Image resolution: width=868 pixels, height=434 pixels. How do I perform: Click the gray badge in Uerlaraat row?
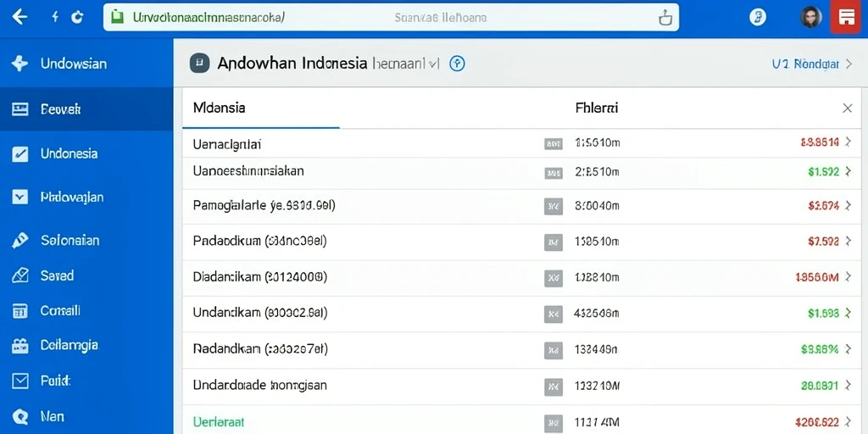click(x=553, y=423)
